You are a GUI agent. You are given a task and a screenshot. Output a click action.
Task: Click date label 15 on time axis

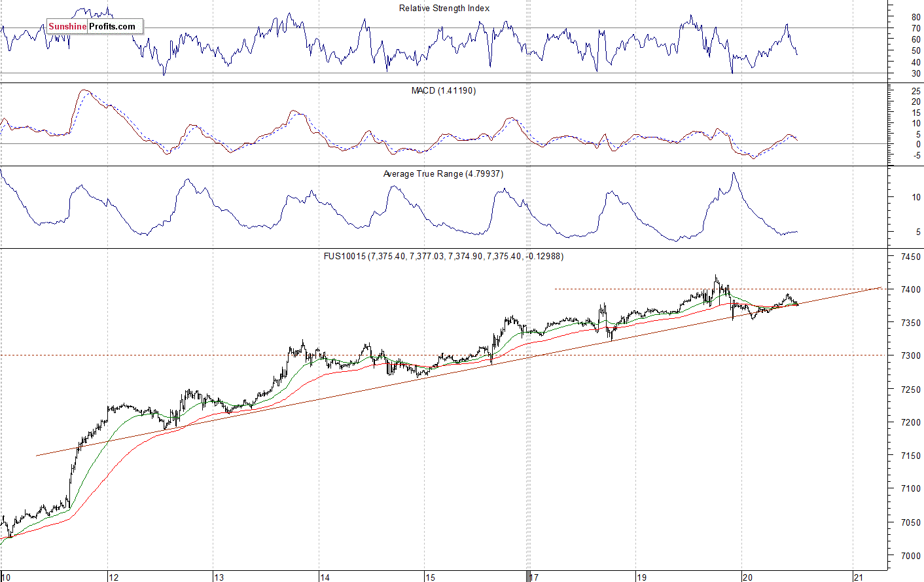(x=430, y=577)
